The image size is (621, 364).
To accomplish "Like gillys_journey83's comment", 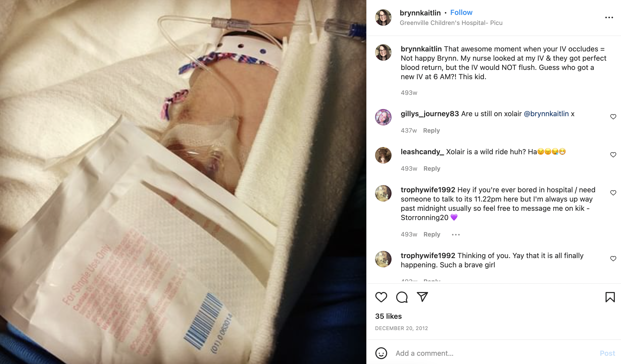I will click(613, 117).
